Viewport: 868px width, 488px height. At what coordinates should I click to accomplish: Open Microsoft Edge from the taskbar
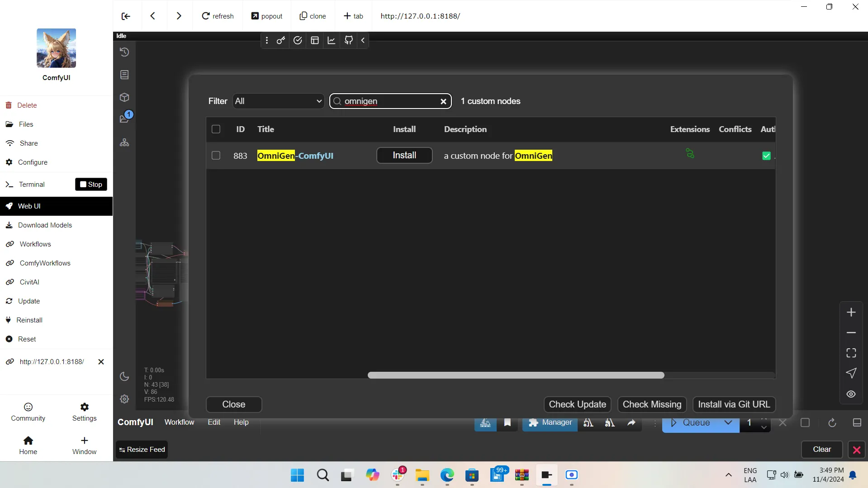tap(447, 475)
